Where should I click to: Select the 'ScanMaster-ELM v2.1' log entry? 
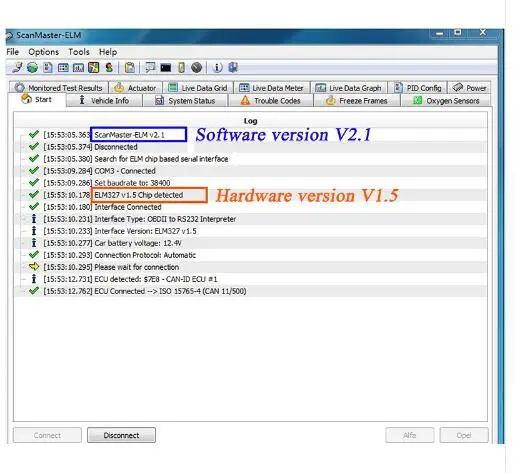point(251,135)
